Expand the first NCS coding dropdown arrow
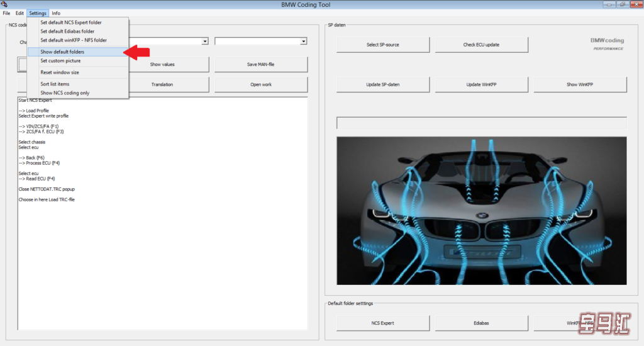 tap(204, 41)
